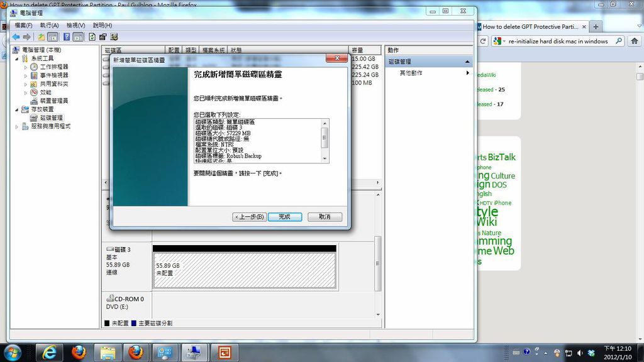644x362 pixels.
Task: Click the iPhone tag link in Firefox
Action: pos(502,203)
